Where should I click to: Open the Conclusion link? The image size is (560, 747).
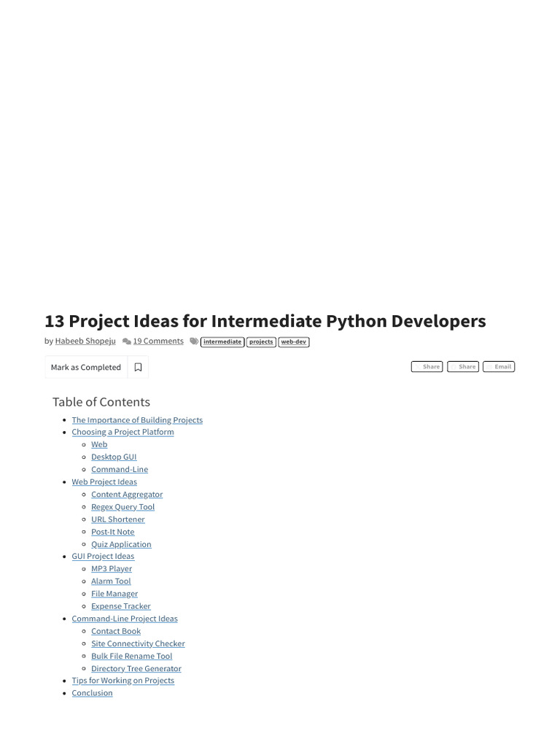click(93, 693)
